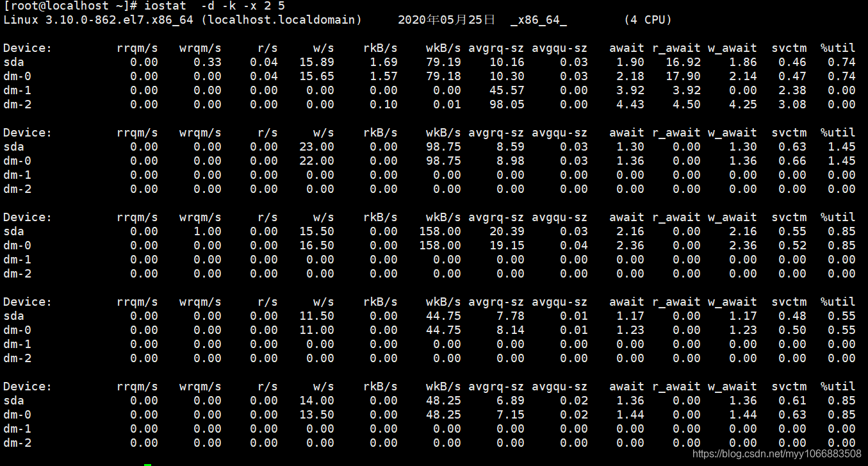Click the w/s value 13.50
The image size is (868, 466).
click(316, 415)
